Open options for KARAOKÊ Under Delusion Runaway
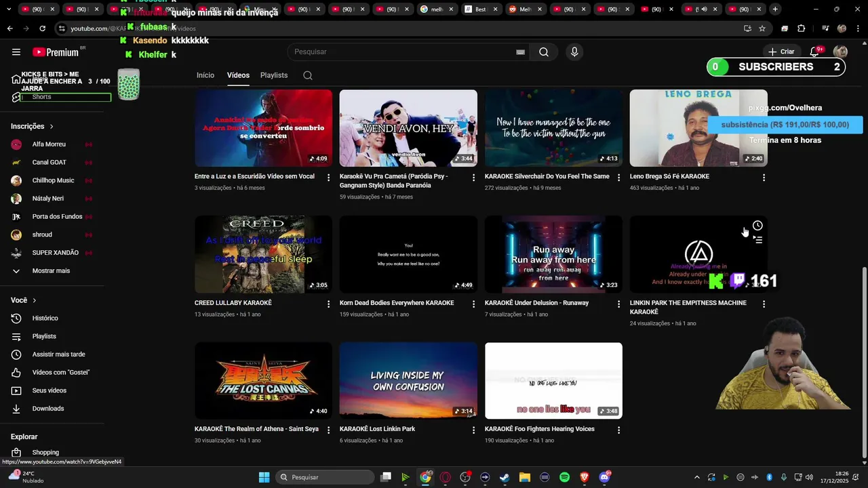Screen dimensions: 868x488 tap(618, 304)
